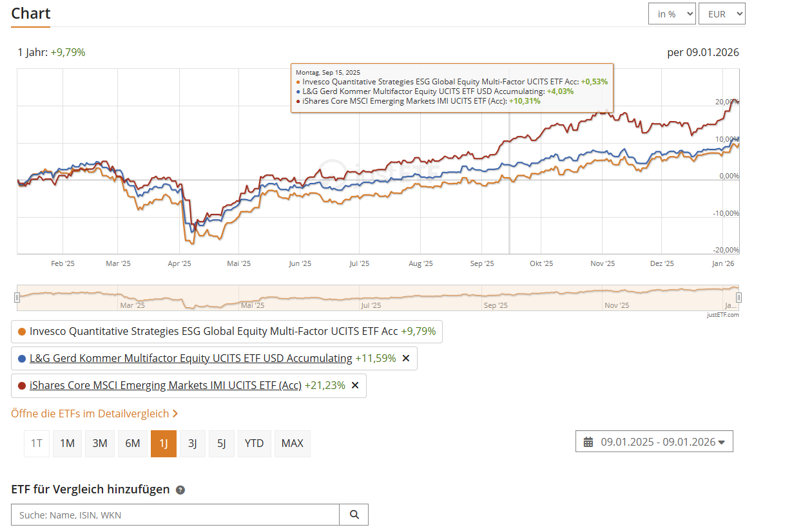Viewport: 812px width, 532px height.
Task: Click the help question mark icon
Action: [180, 490]
